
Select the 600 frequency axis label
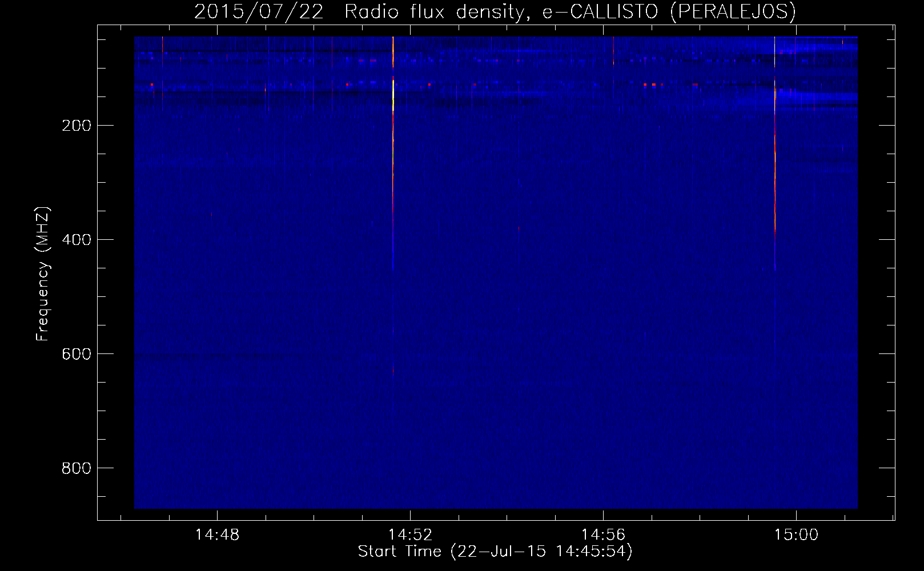tap(75, 354)
